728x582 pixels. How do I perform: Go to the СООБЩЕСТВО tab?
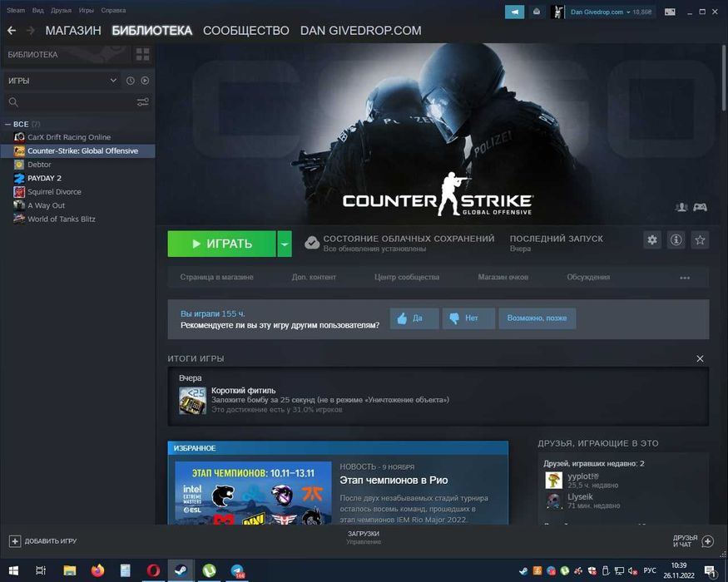pos(246,31)
